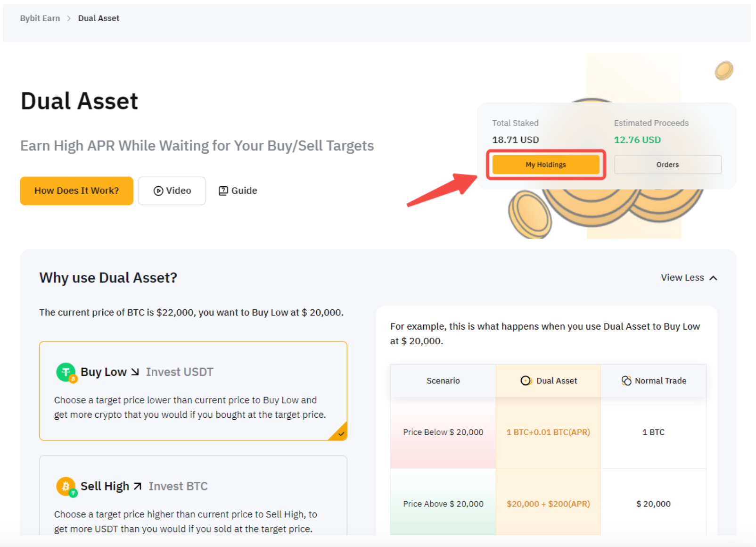Go back to Bybit Earn breadcrumb
756x547 pixels.
[40, 18]
